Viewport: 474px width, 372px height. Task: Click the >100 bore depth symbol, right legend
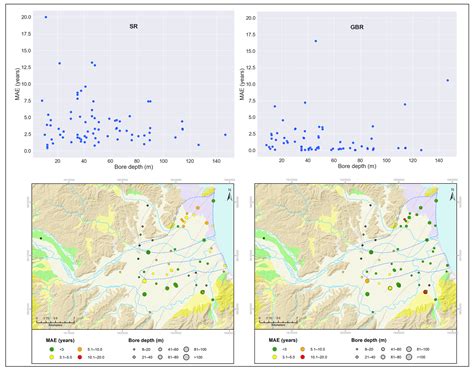(409, 357)
